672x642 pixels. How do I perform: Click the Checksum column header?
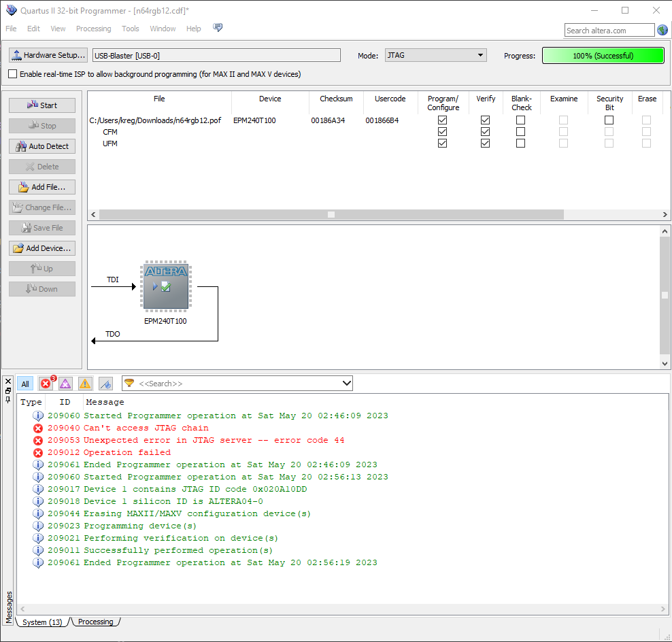click(336, 99)
